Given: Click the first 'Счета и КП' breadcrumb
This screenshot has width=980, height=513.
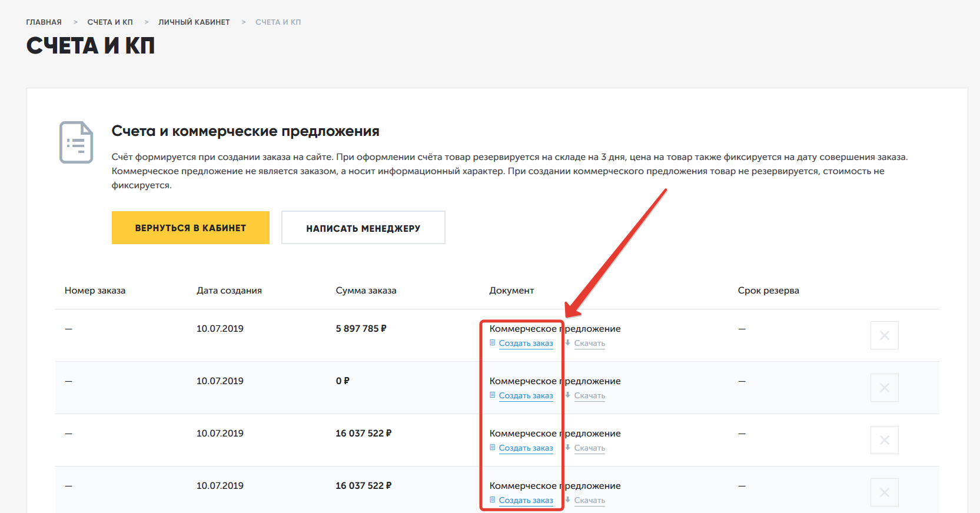Looking at the screenshot, I should pos(110,22).
